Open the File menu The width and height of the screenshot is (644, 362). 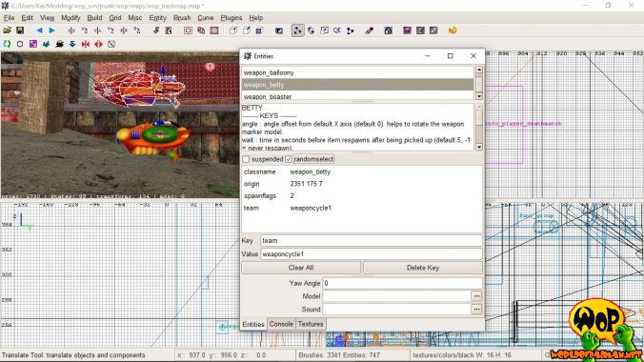click(9, 18)
